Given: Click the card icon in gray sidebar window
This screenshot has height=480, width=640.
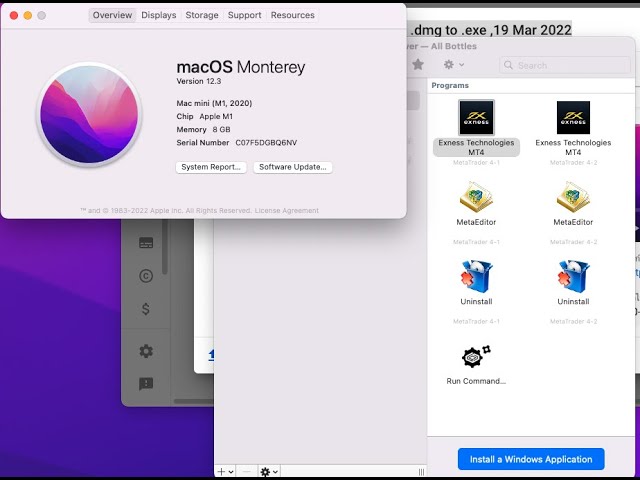Looking at the screenshot, I should [146, 243].
